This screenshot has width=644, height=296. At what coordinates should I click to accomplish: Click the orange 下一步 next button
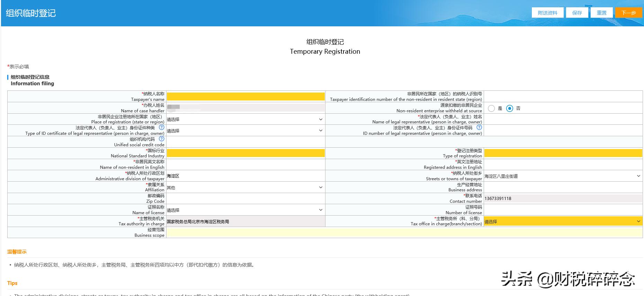628,13
